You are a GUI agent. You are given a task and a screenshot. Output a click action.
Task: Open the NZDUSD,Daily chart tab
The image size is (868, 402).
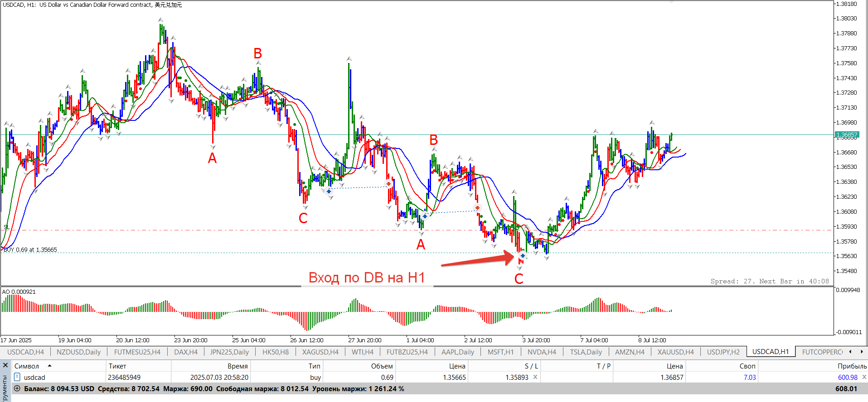tap(78, 352)
